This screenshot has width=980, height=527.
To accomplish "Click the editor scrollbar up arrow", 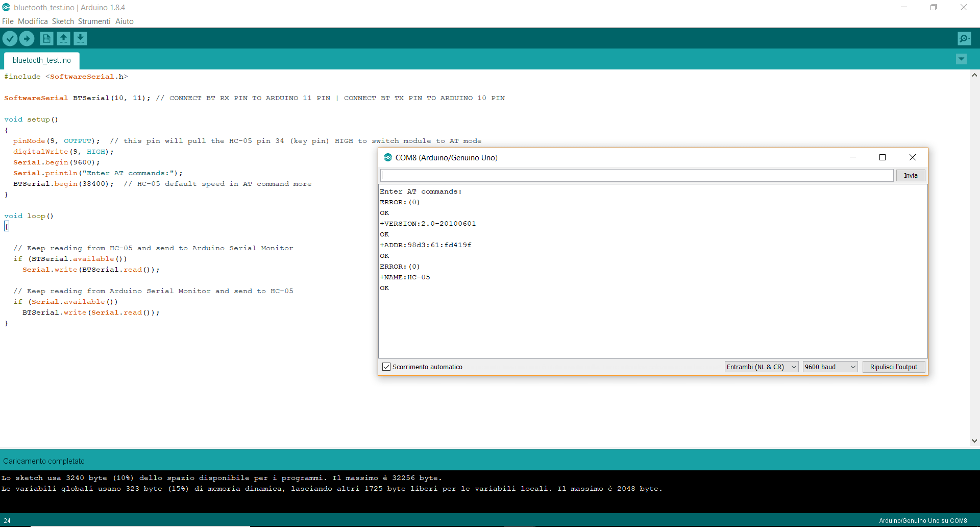I will pyautogui.click(x=974, y=75).
